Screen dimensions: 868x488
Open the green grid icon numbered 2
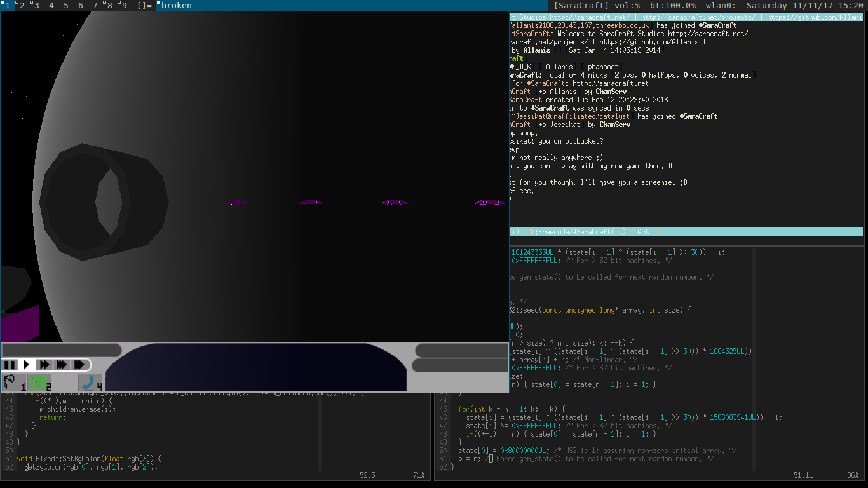click(39, 382)
